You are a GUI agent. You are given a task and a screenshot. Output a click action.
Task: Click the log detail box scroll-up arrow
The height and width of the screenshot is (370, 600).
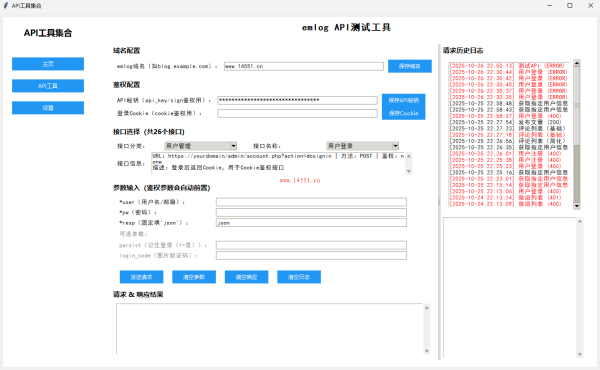pos(580,221)
